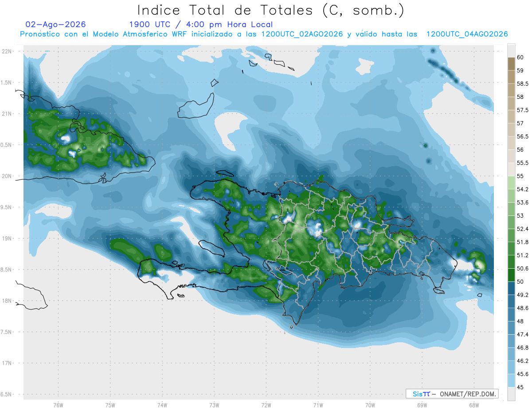Image resolution: width=532 pixels, height=411 pixels.
Task: Select the "21N" latitude label
Action: tap(7, 114)
